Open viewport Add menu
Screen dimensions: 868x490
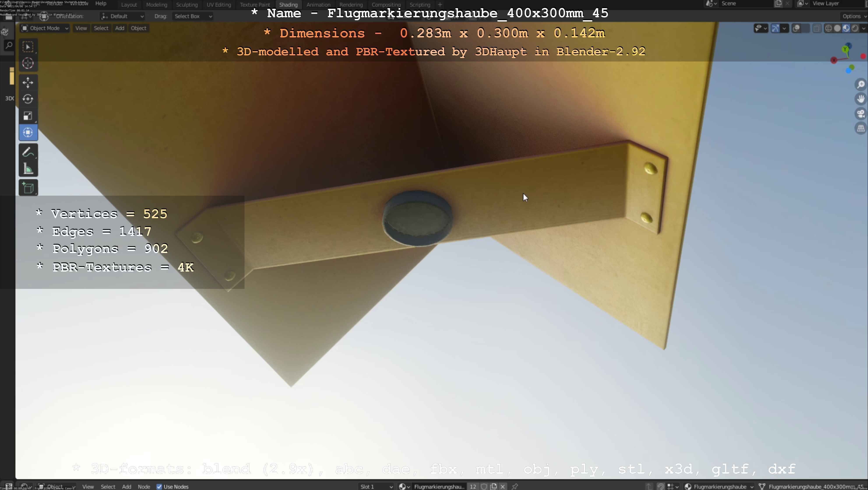tap(120, 28)
